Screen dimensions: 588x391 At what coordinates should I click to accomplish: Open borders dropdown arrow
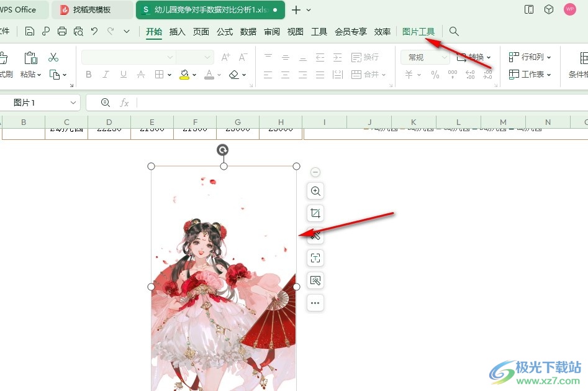[x=170, y=75]
